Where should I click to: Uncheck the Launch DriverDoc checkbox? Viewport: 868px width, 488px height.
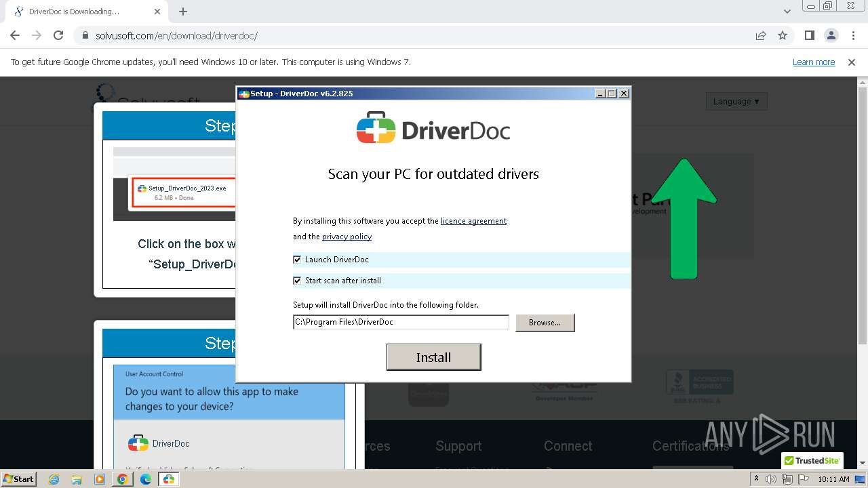point(297,260)
